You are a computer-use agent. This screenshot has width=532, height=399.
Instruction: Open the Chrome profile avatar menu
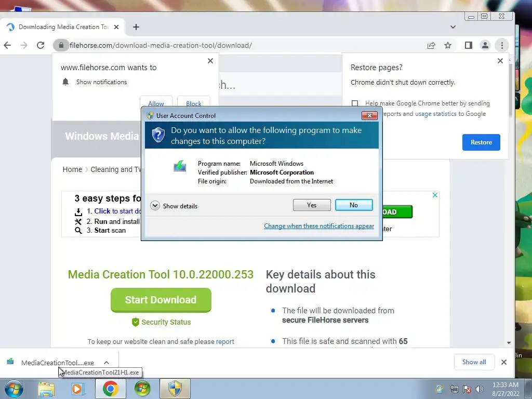pyautogui.click(x=485, y=45)
